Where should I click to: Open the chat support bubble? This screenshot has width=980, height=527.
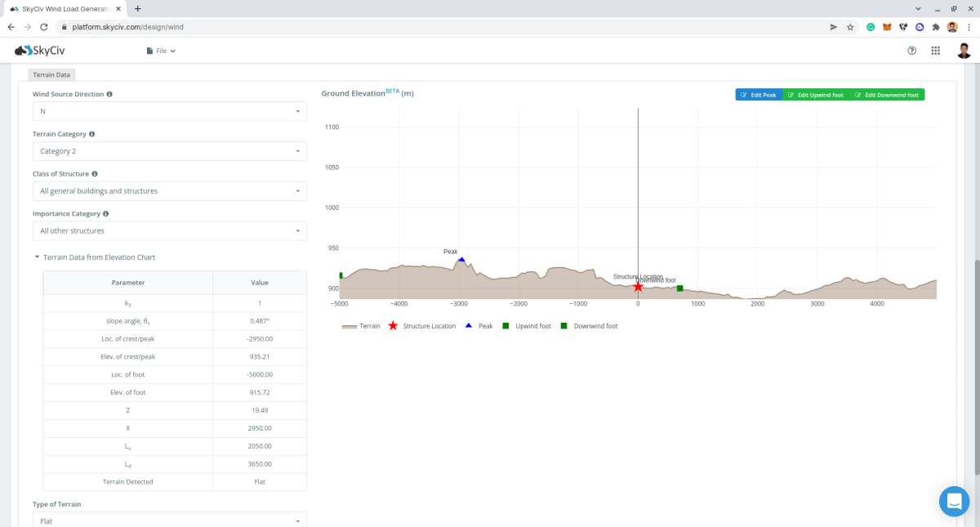(x=954, y=501)
